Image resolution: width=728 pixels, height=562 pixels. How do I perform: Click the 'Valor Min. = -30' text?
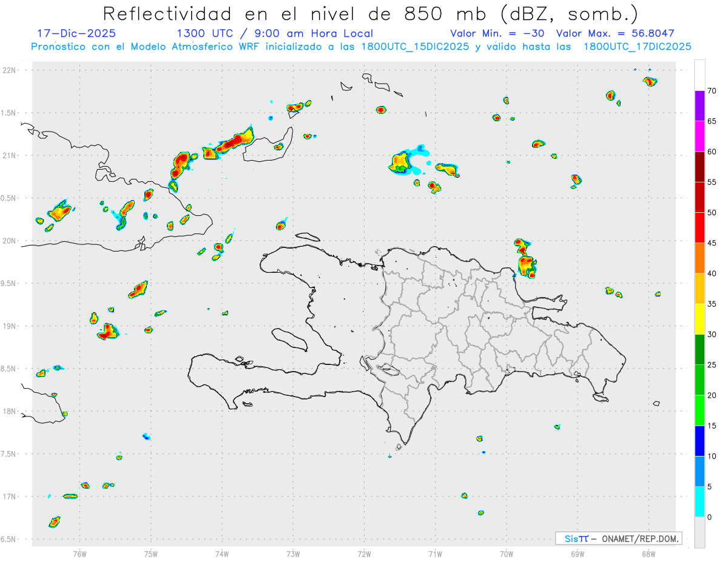(x=497, y=33)
